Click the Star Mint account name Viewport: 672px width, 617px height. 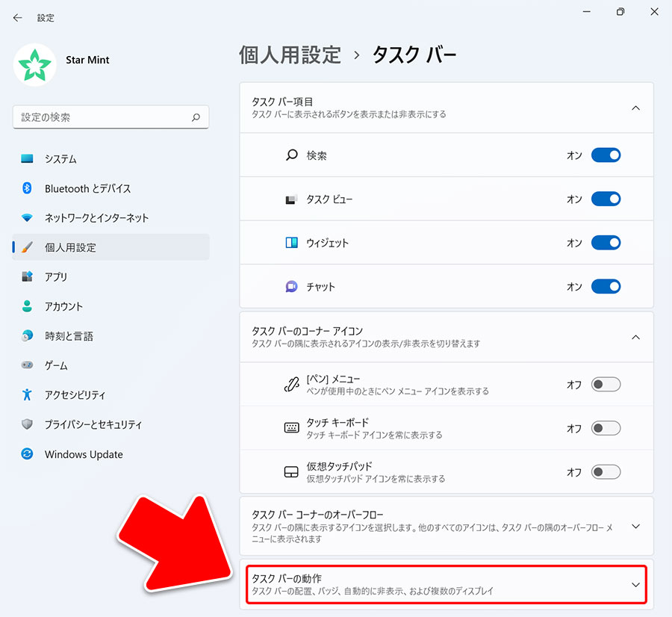pyautogui.click(x=87, y=60)
